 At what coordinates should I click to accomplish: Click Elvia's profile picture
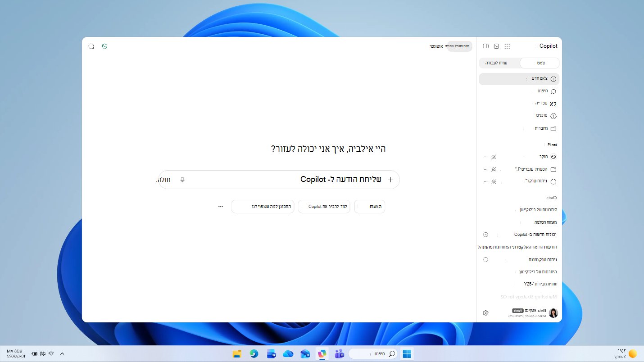[553, 313]
